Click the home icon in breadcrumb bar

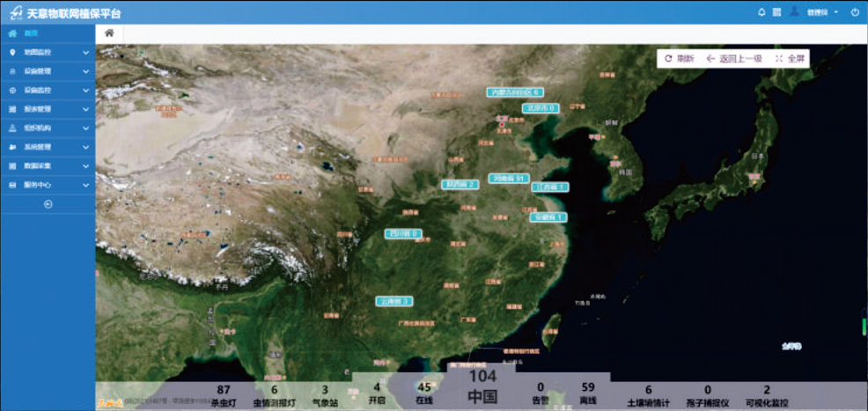(109, 33)
